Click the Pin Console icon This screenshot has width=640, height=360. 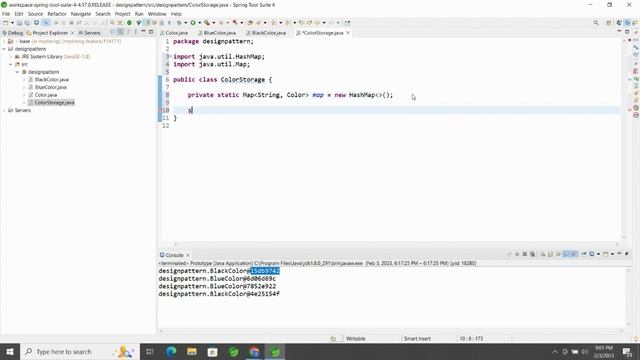pyautogui.click(x=584, y=254)
